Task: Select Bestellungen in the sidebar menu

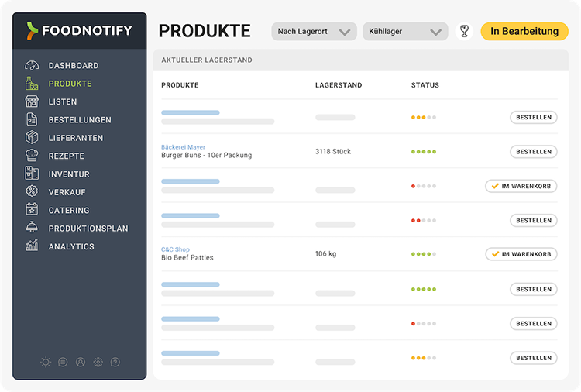Action: pyautogui.click(x=79, y=120)
